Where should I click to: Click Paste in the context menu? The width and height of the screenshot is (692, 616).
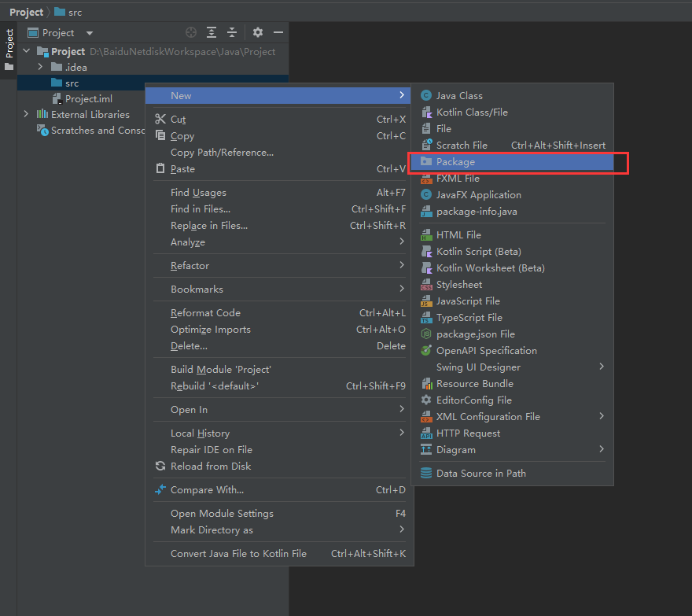point(182,168)
